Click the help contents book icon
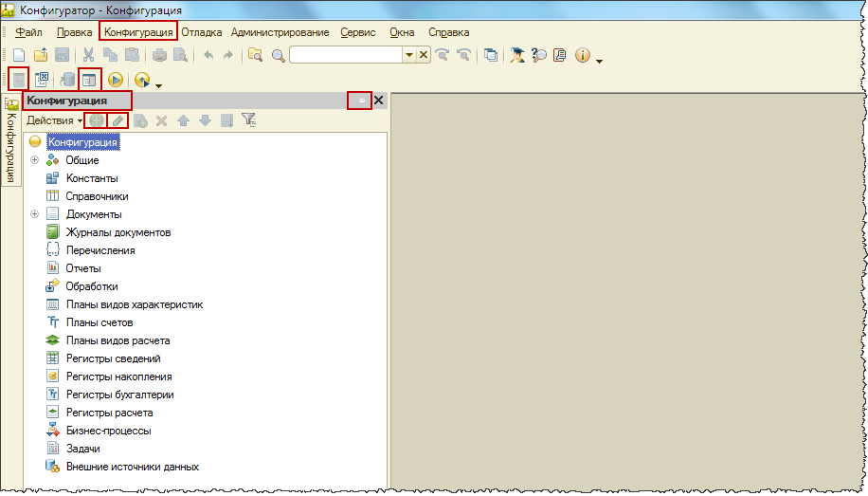Viewport: 868px width, 496px height. [560, 55]
